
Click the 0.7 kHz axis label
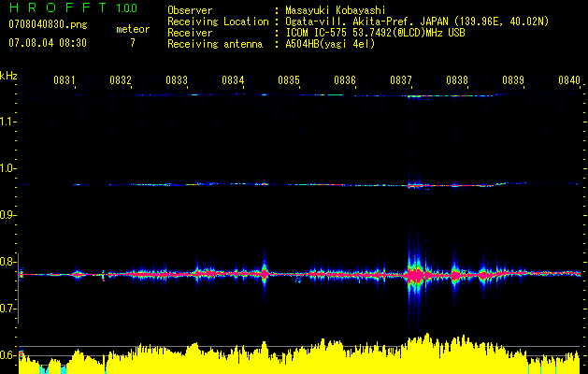[x=7, y=309]
